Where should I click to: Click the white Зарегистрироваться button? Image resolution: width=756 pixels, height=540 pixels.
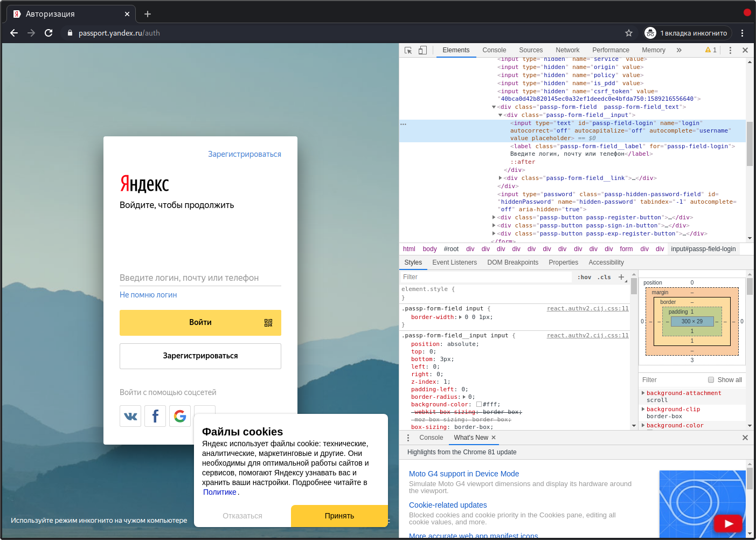click(200, 356)
